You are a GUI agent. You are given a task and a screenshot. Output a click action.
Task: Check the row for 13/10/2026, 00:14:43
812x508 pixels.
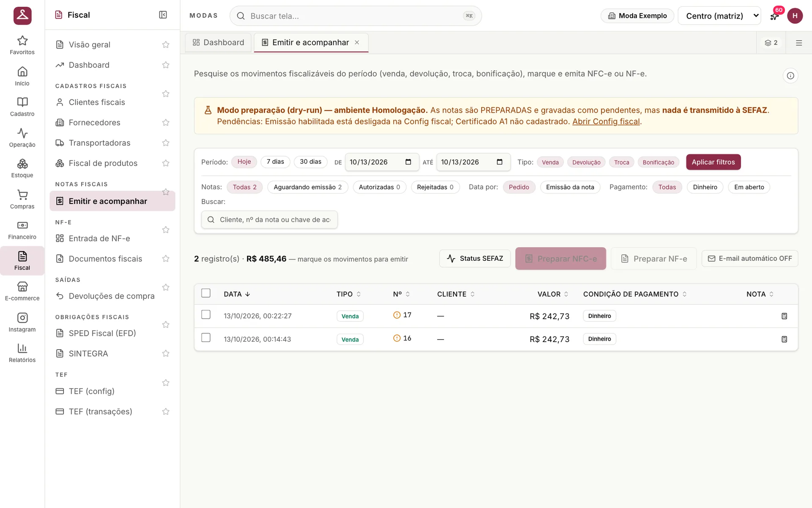(x=206, y=337)
